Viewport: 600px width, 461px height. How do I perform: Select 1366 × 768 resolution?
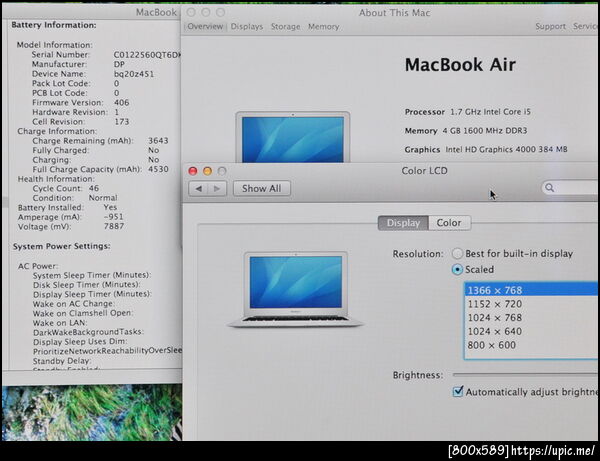(x=531, y=290)
